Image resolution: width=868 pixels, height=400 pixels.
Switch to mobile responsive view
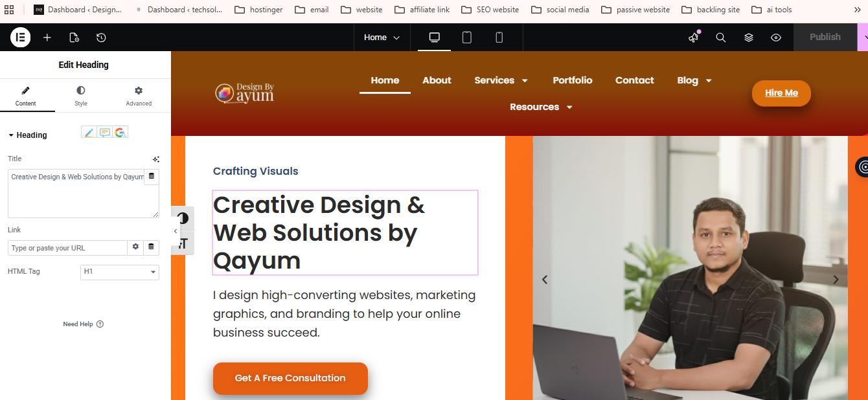(499, 38)
